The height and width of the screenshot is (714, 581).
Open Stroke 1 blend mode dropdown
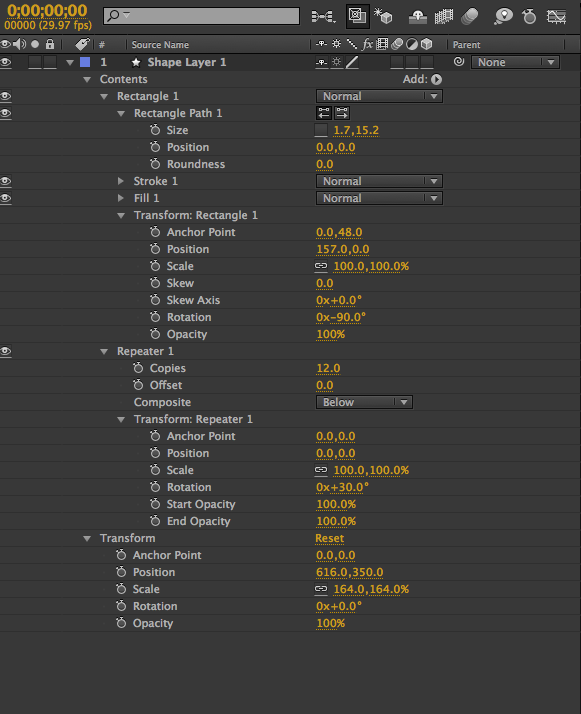[x=379, y=181]
